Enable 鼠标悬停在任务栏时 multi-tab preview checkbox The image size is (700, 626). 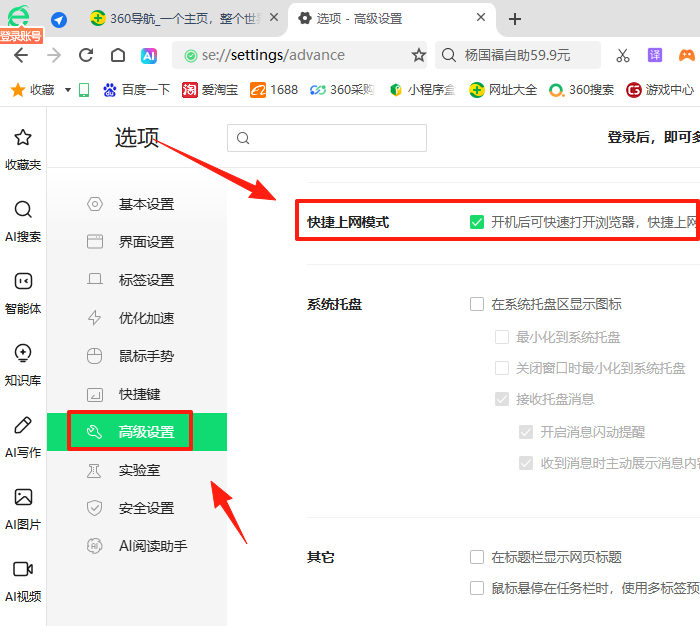pyautogui.click(x=477, y=588)
